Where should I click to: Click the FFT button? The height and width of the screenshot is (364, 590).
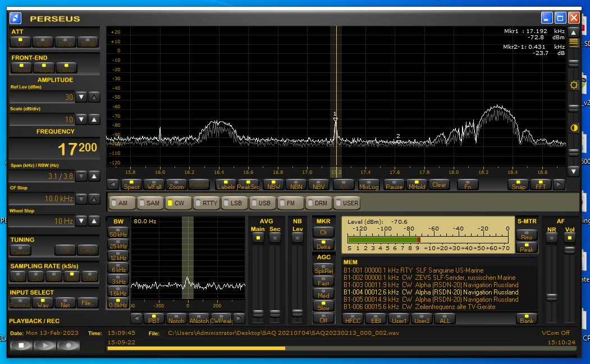click(541, 185)
